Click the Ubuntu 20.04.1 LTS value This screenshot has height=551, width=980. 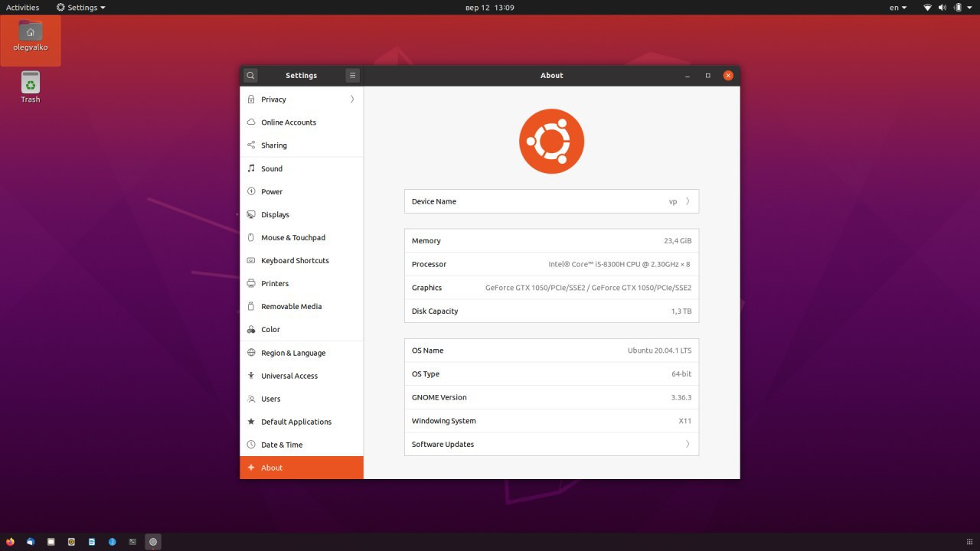[659, 350]
